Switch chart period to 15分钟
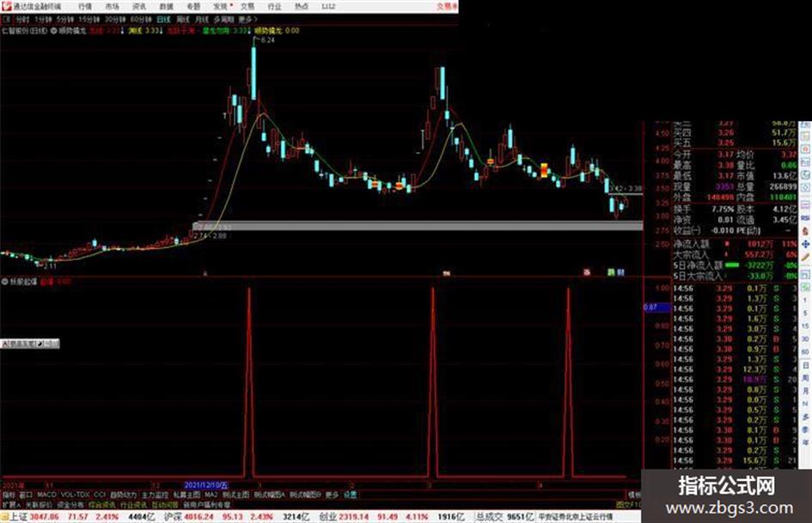Viewport: 812px width, 523px height. (x=89, y=20)
